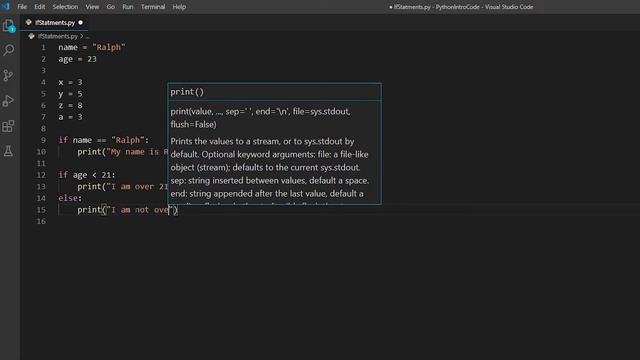Select the IfStatments.py editor tab
Screen dimensions: 640x360
(54, 22)
